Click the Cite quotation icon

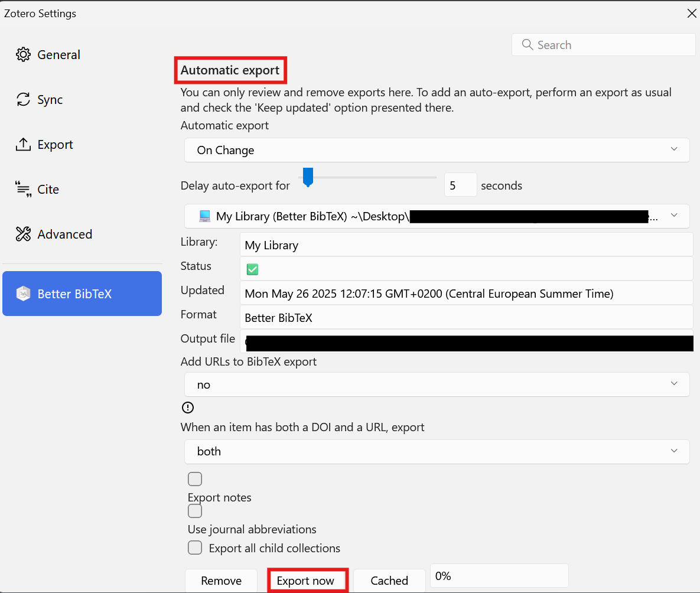click(x=23, y=190)
